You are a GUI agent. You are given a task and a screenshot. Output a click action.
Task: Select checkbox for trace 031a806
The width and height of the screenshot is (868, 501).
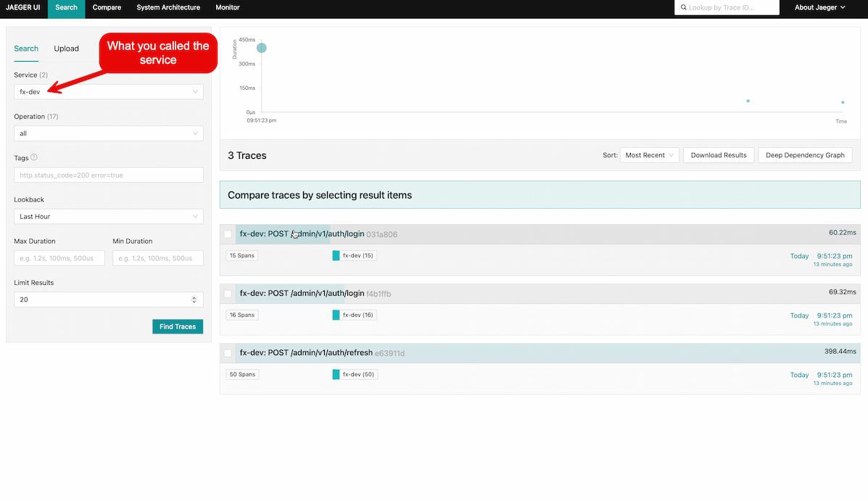pyautogui.click(x=228, y=234)
